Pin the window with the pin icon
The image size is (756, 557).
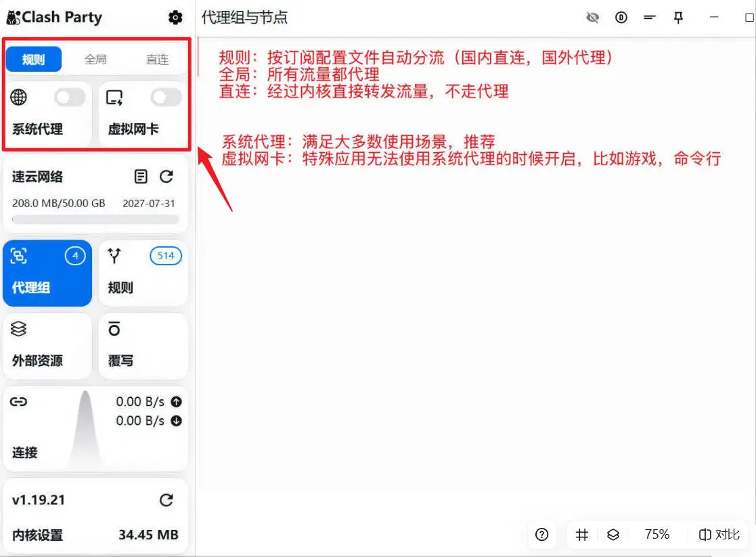[x=678, y=18]
